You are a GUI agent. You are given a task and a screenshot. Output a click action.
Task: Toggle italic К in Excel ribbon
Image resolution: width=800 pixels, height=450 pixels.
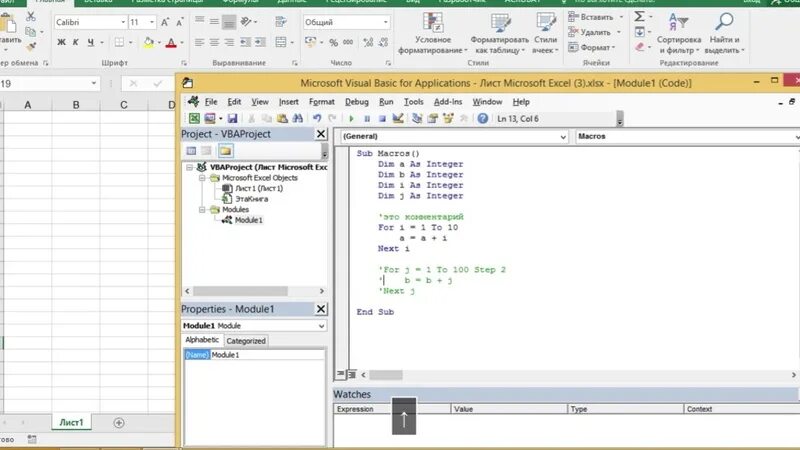coord(76,42)
